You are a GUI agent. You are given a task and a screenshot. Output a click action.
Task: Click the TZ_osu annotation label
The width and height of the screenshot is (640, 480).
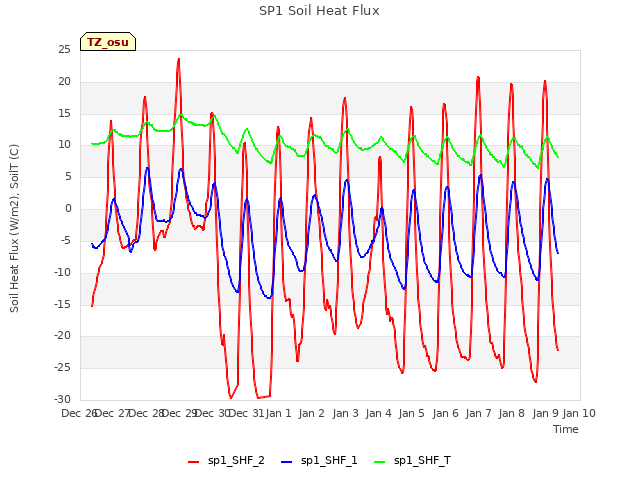(108, 42)
